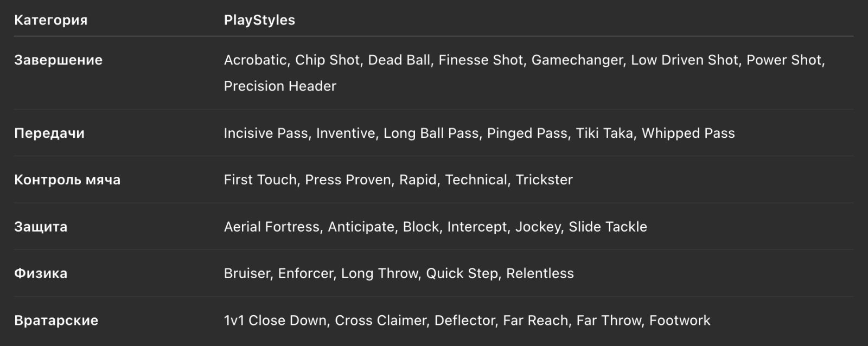Image resolution: width=868 pixels, height=346 pixels.
Task: Click the PlayStyles column header
Action: click(259, 21)
